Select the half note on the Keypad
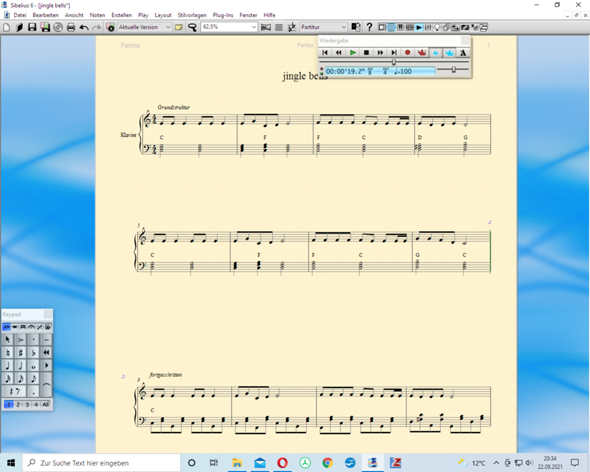Screen dimensions: 590x472 (x=21, y=366)
